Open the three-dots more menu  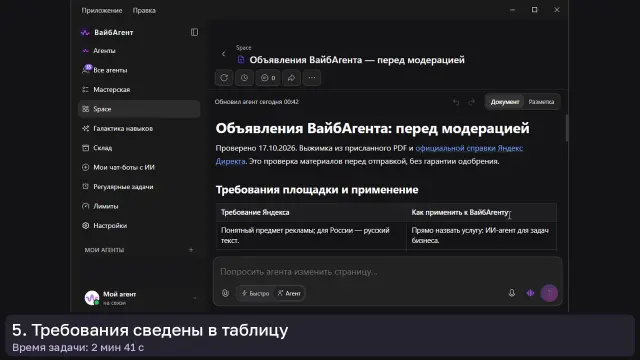click(312, 78)
